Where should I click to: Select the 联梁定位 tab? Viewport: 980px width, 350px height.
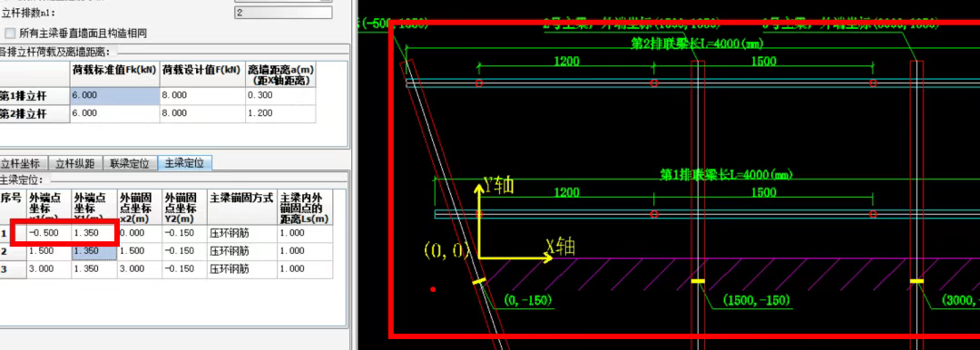point(130,164)
